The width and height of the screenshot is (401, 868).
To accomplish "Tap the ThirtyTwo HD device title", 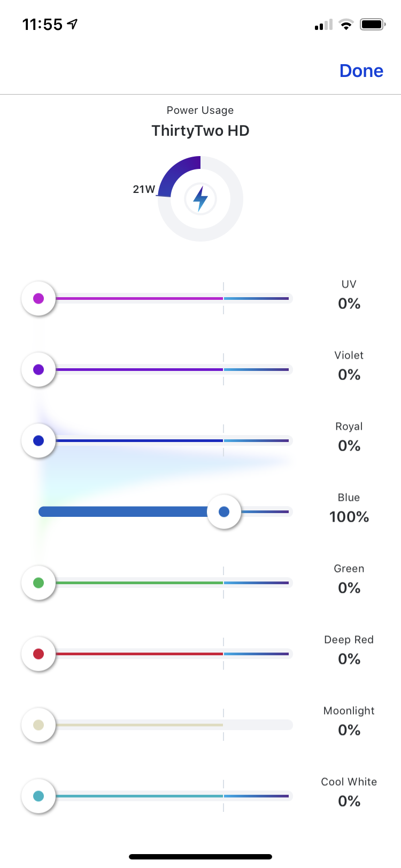I will (x=200, y=131).
